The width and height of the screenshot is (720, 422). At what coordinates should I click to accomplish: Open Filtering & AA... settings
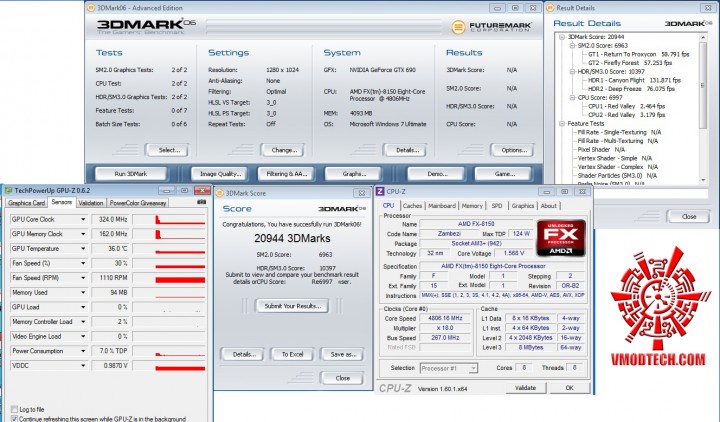click(287, 174)
